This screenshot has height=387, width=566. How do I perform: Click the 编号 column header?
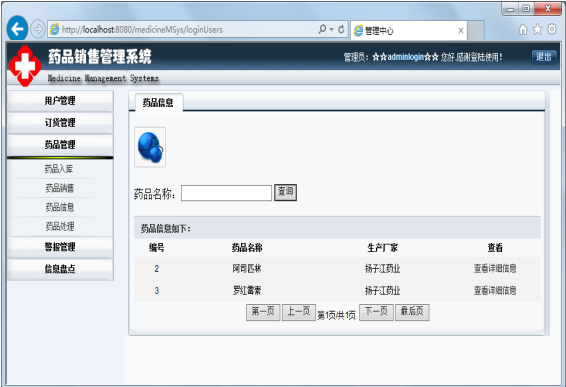point(157,248)
